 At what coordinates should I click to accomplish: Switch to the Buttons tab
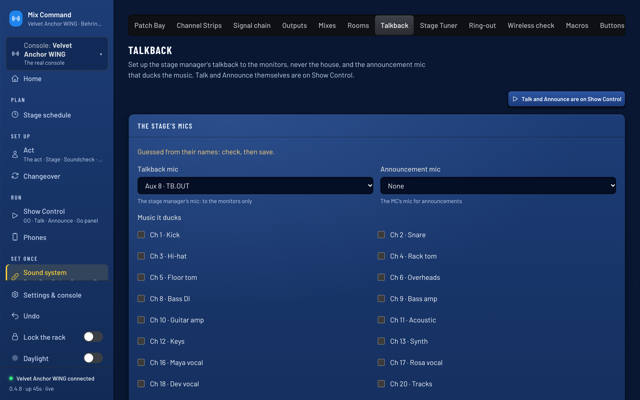pyautogui.click(x=611, y=25)
